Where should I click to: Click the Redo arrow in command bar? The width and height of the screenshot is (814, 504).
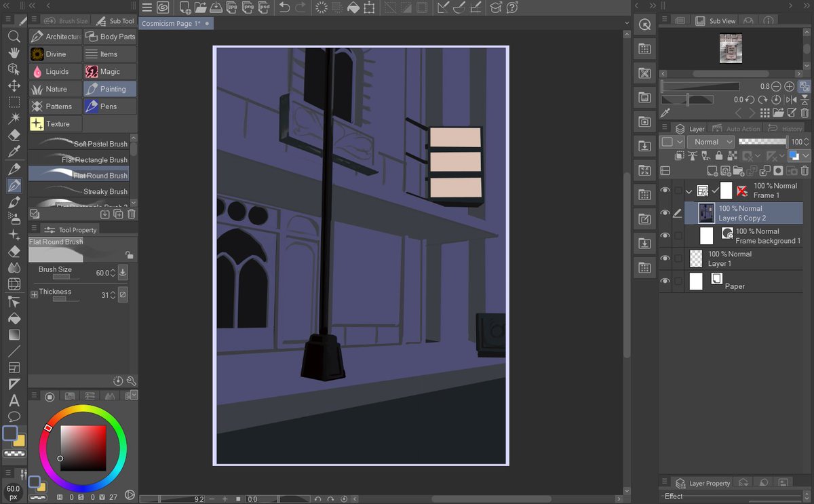[x=301, y=7]
